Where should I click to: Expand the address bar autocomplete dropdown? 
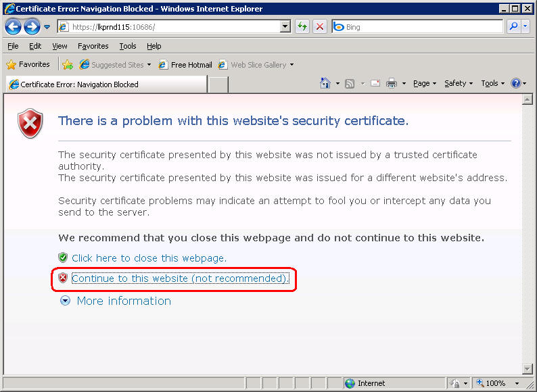pyautogui.click(x=285, y=27)
